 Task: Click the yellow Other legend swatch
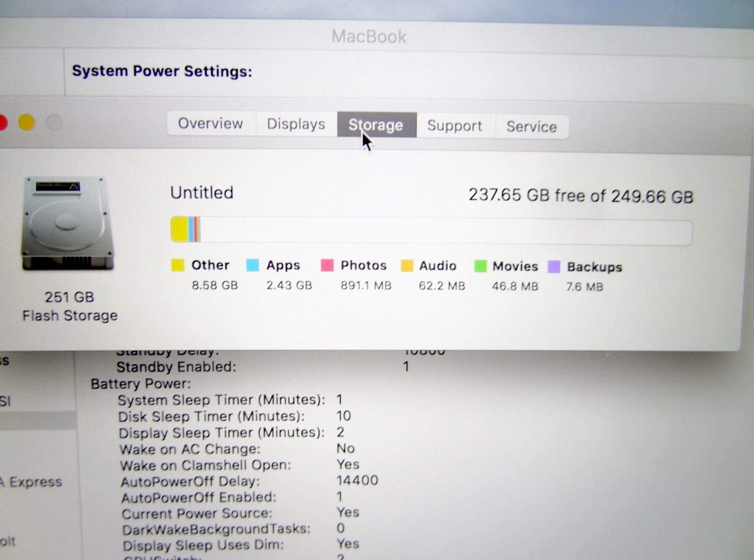[178, 265]
